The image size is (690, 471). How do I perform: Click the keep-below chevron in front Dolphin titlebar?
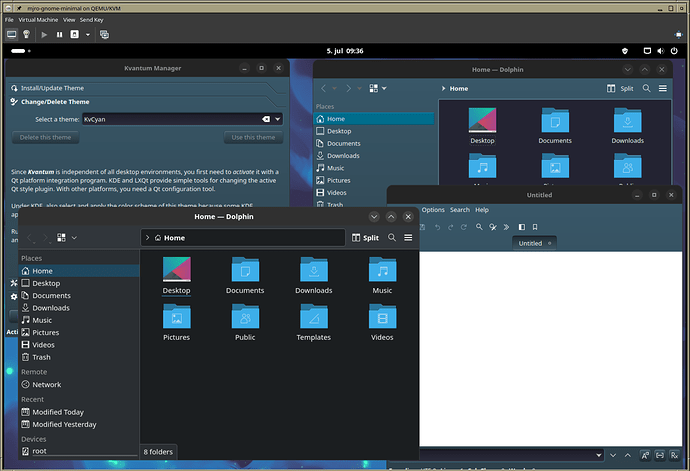(x=374, y=217)
